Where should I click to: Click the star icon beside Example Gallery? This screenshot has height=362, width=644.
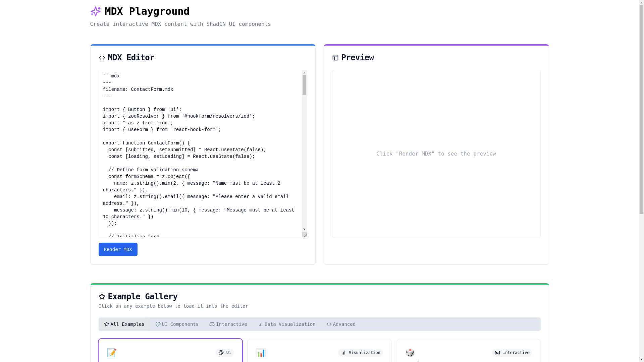(x=102, y=297)
